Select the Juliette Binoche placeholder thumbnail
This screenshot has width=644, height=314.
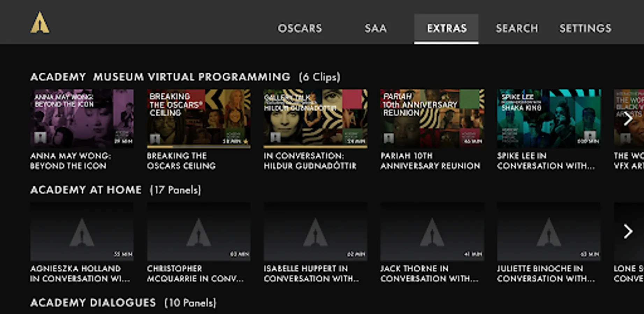(549, 232)
